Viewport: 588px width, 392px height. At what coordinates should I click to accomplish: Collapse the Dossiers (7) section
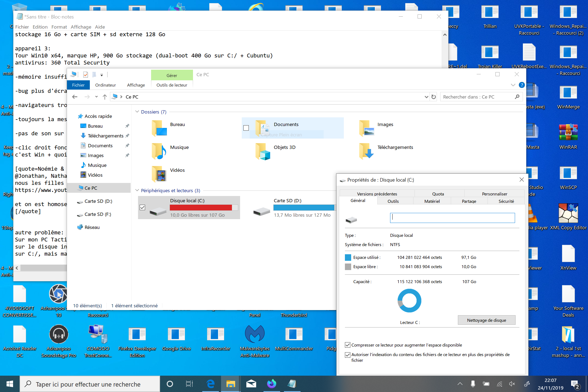[137, 112]
